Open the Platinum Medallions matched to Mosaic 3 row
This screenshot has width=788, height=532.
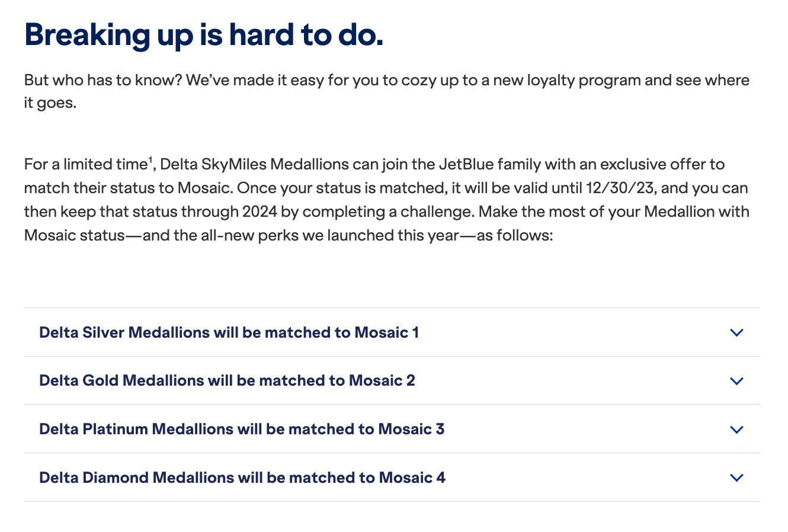(392, 430)
